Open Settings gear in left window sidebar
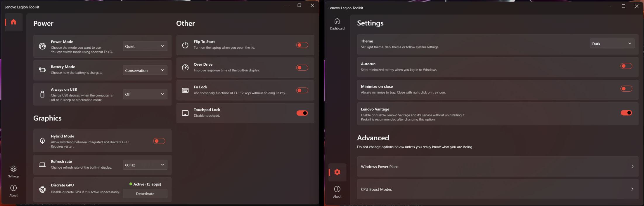644x206 pixels. pos(13,169)
